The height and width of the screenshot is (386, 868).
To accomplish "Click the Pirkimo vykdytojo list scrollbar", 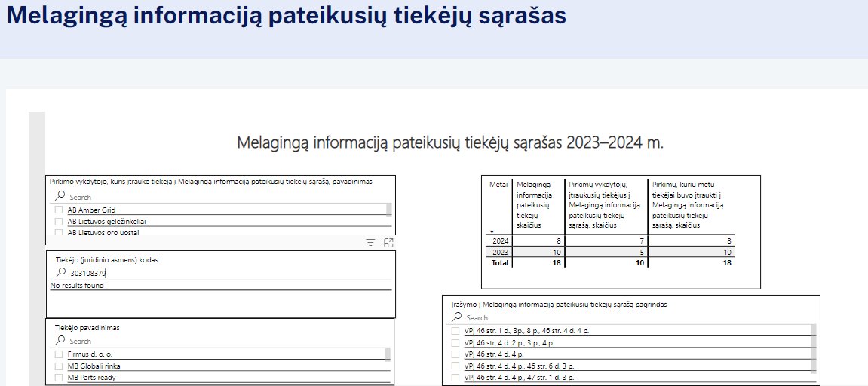I will click(x=389, y=210).
